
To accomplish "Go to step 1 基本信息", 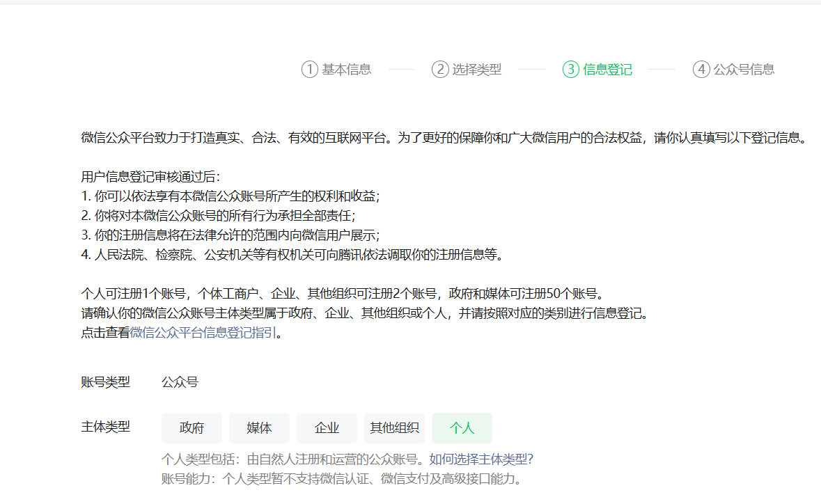I will (x=336, y=69).
